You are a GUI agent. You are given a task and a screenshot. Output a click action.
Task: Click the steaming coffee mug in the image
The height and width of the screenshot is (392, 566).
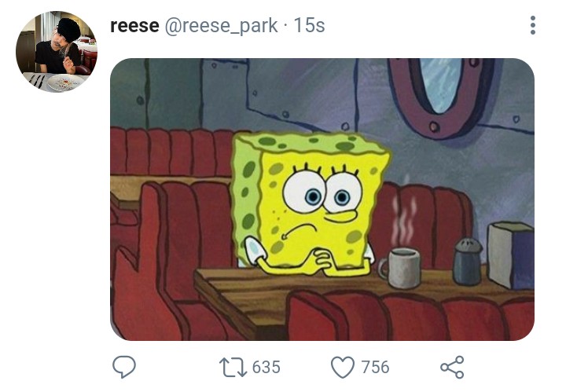pos(401,268)
